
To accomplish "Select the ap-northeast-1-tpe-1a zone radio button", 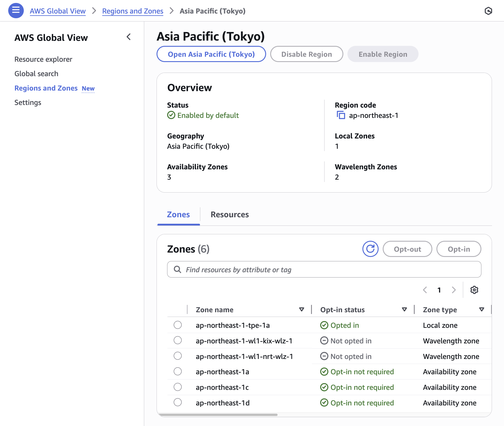I will [x=178, y=325].
